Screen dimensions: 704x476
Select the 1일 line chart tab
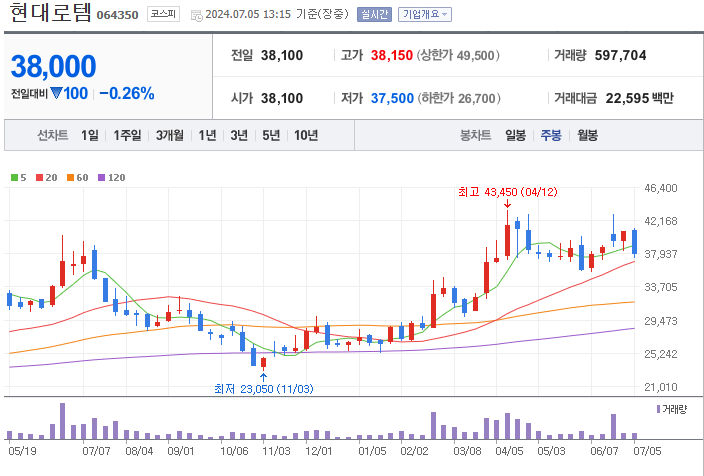click(x=90, y=135)
